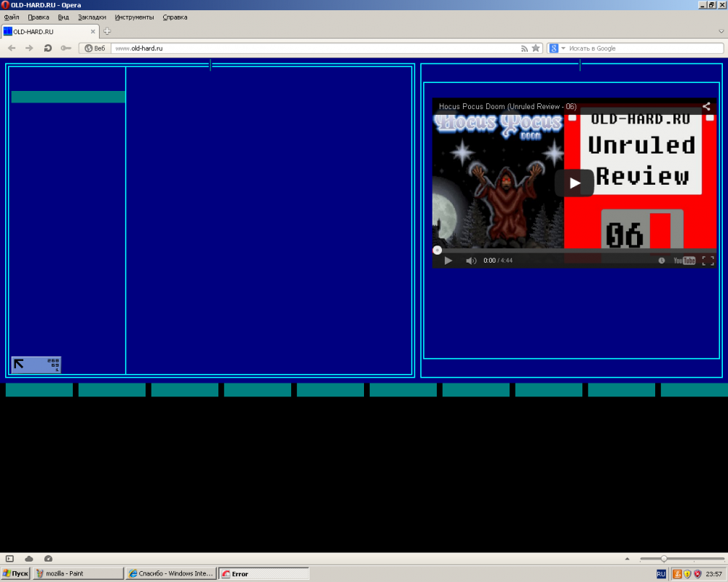Image resolution: width=728 pixels, height=582 pixels.
Task: Click the Пуск start button
Action: [x=15, y=573]
